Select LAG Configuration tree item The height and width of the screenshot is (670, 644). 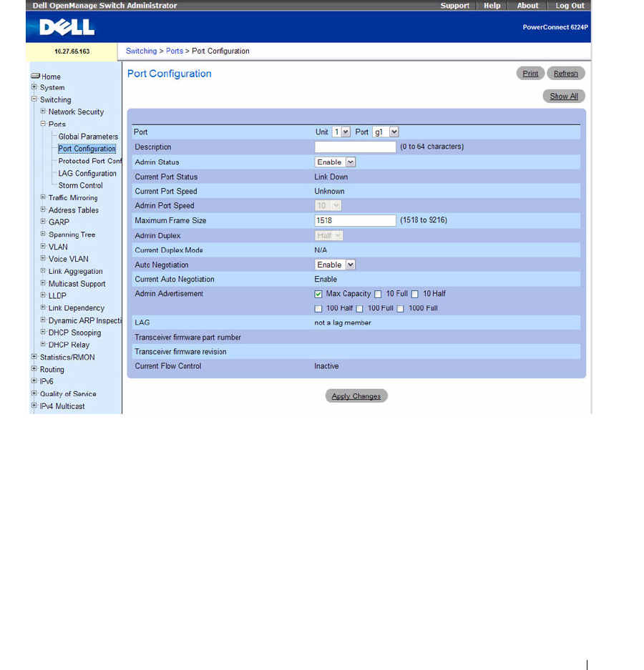(x=87, y=173)
